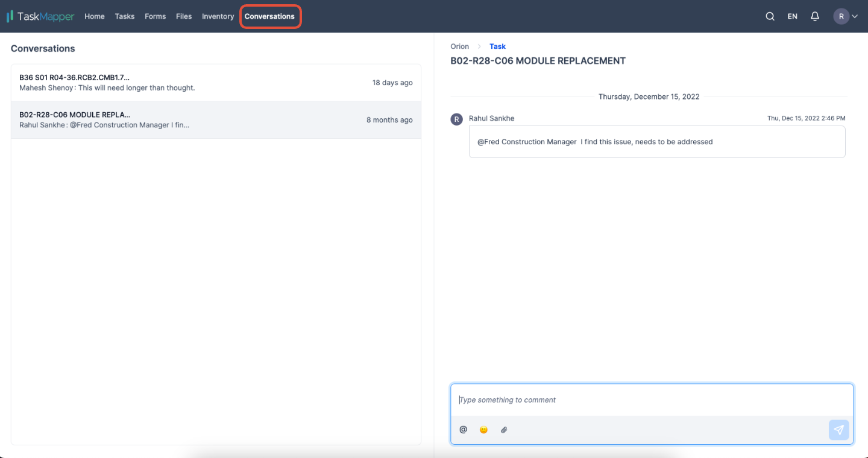The width and height of the screenshot is (868, 458).
Task: Go to the Home tab
Action: (95, 16)
